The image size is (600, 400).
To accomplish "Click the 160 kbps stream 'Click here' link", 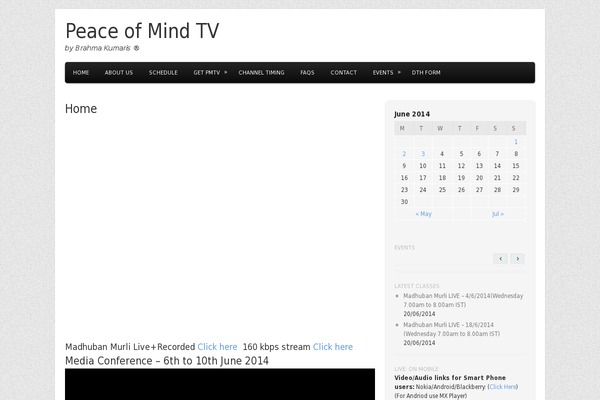I will click(333, 347).
